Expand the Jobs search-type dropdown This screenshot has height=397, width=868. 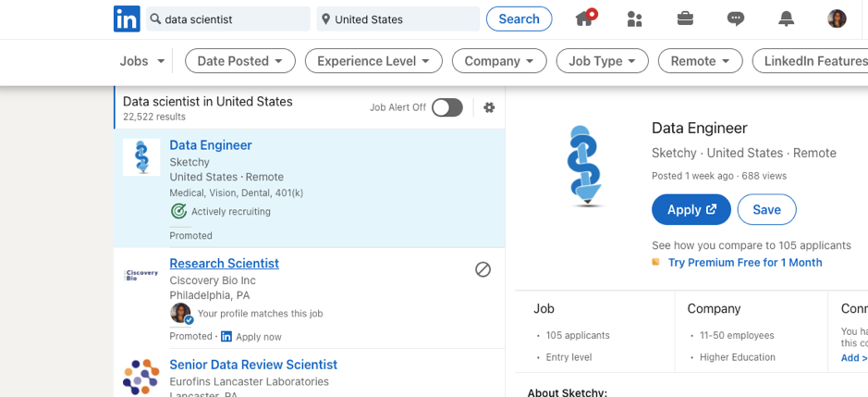click(142, 61)
